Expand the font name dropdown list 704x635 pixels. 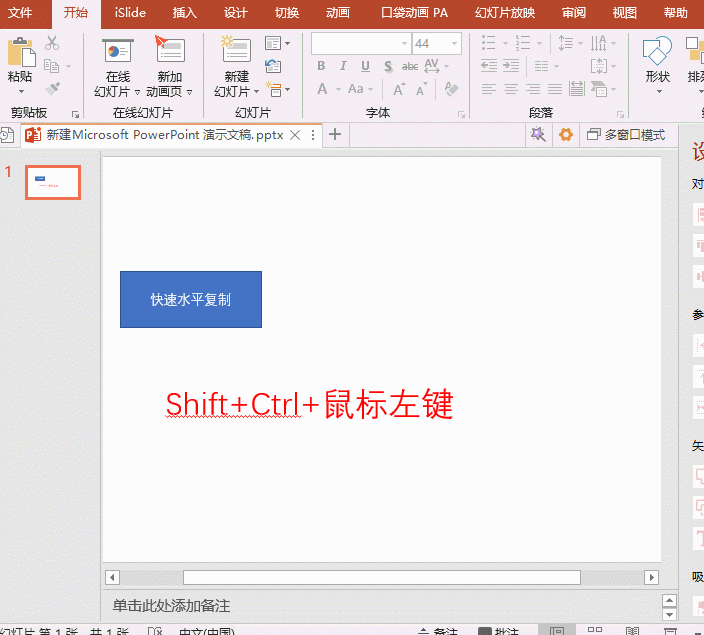(x=405, y=44)
